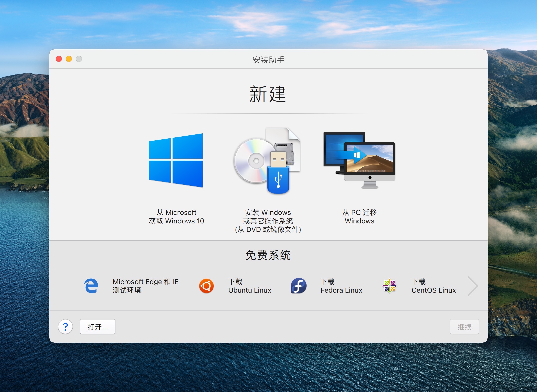The height and width of the screenshot is (392, 537).
Task: Click the 安装助手 window title
Action: [x=268, y=60]
